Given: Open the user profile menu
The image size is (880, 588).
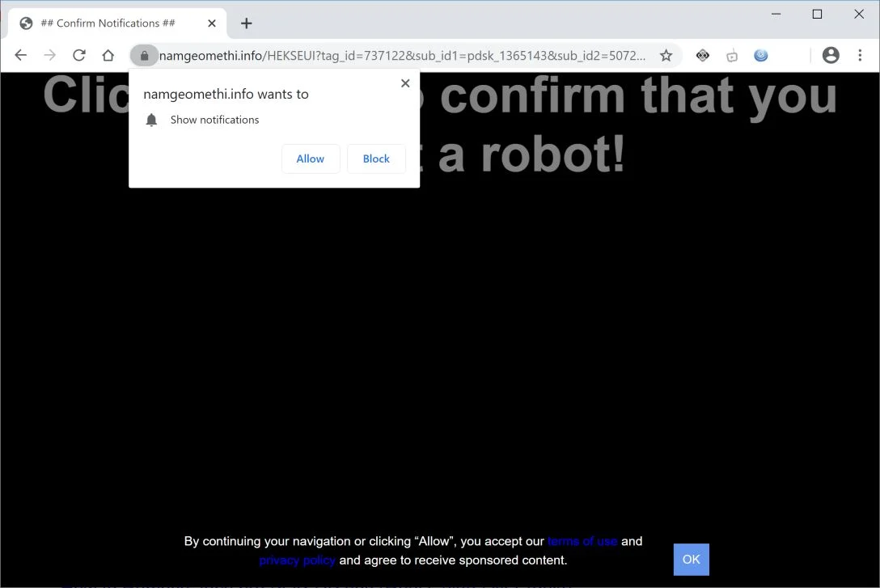Looking at the screenshot, I should tap(831, 55).
